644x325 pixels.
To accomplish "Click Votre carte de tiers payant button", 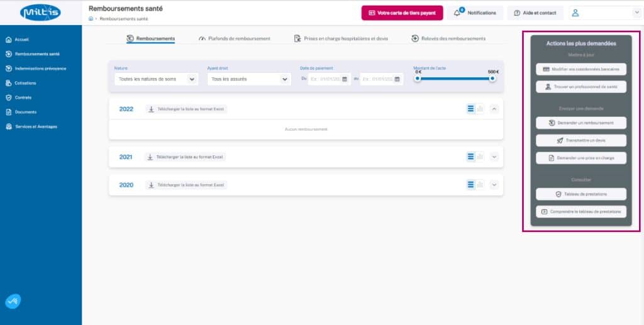I will [402, 13].
